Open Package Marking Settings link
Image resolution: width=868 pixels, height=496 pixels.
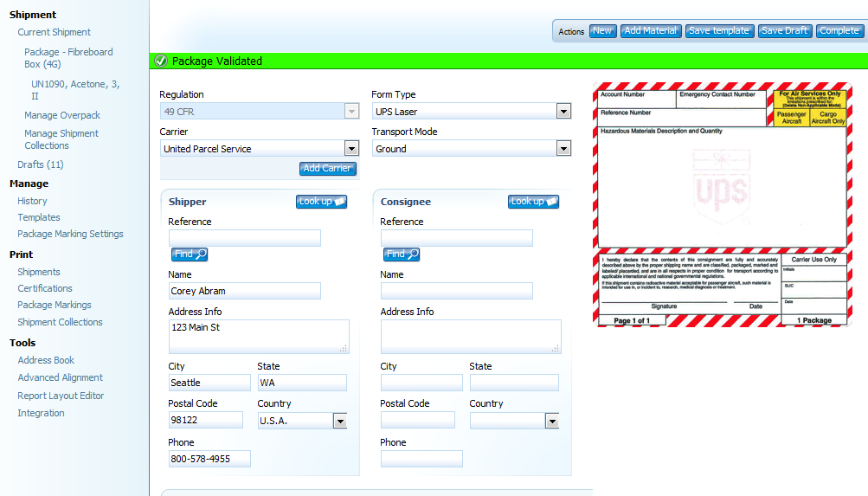[x=70, y=234]
